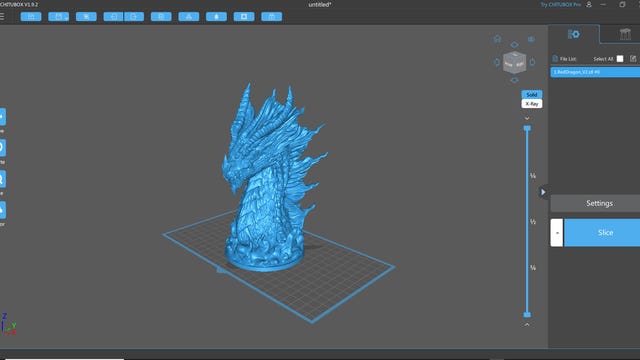Image resolution: width=640 pixels, height=360 pixels.
Task: Click the bottom diamond arrow below view cube
Action: pos(514,80)
